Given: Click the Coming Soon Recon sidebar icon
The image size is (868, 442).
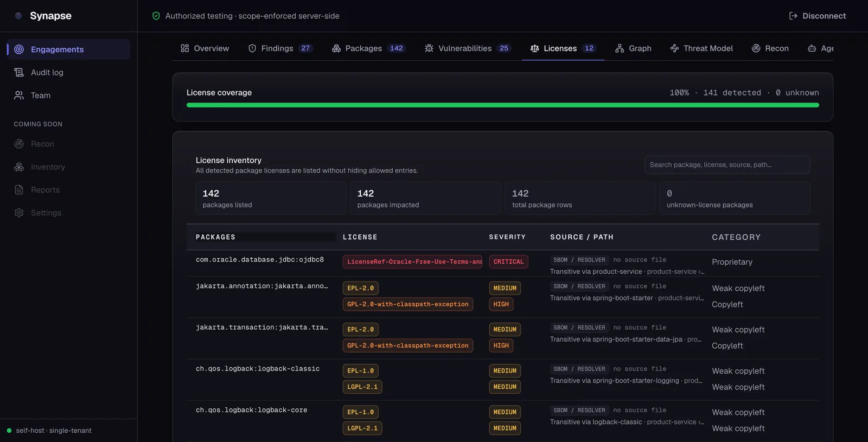Looking at the screenshot, I should pyautogui.click(x=19, y=144).
